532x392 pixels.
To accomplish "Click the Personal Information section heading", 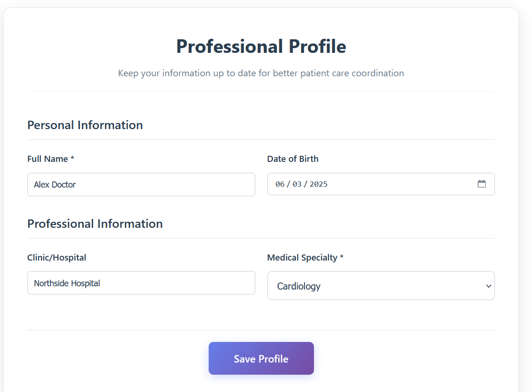I will pos(85,125).
